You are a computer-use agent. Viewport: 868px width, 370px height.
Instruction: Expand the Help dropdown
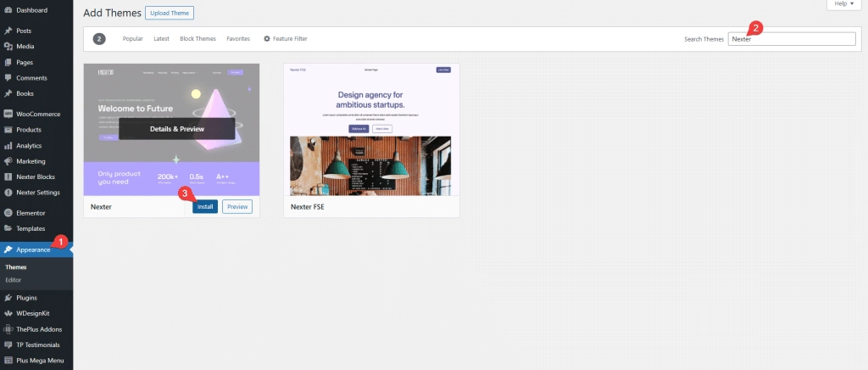coord(843,4)
